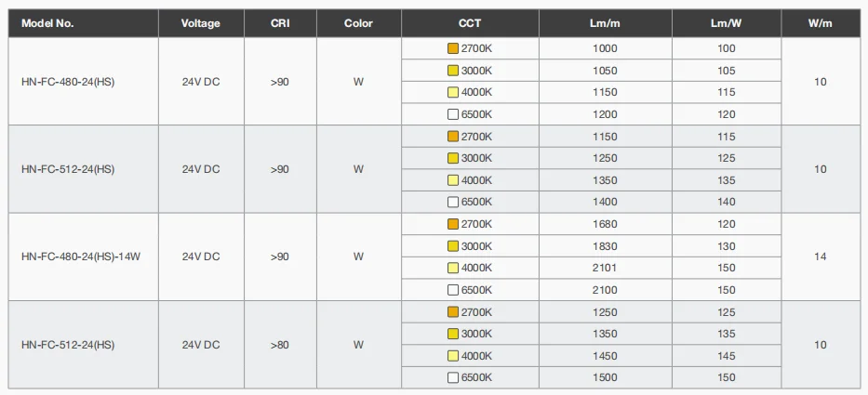
Task: Select the orange 2700K swatch beside 1680 Lm/m
Action: pos(453,224)
